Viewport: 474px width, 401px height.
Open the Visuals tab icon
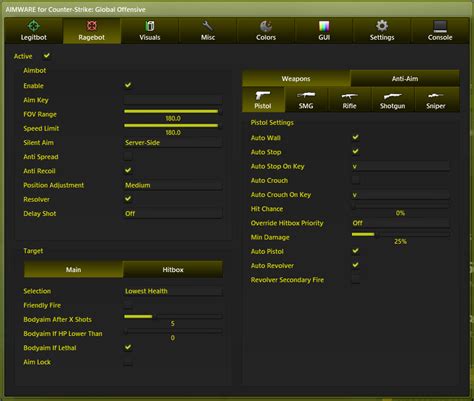tap(150, 26)
